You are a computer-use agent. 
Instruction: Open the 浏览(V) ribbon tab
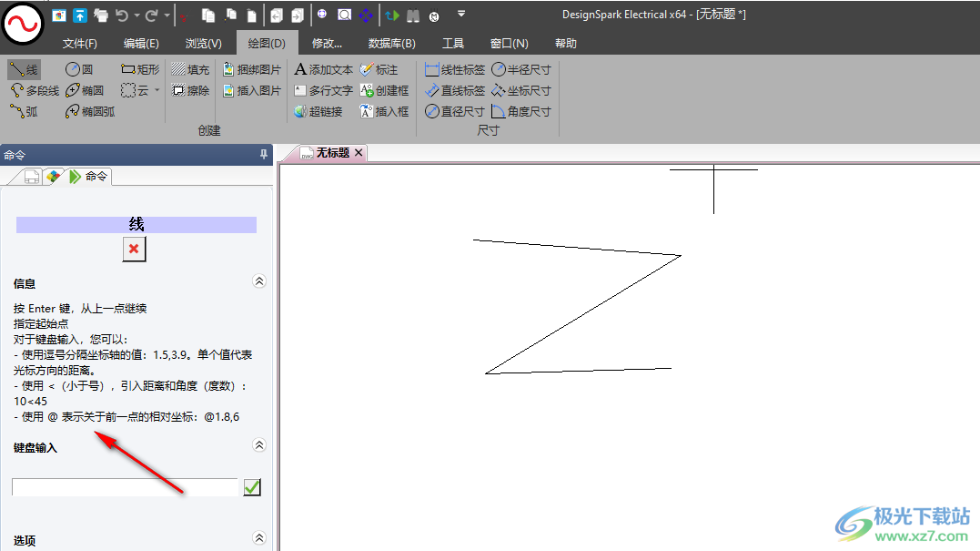(204, 43)
